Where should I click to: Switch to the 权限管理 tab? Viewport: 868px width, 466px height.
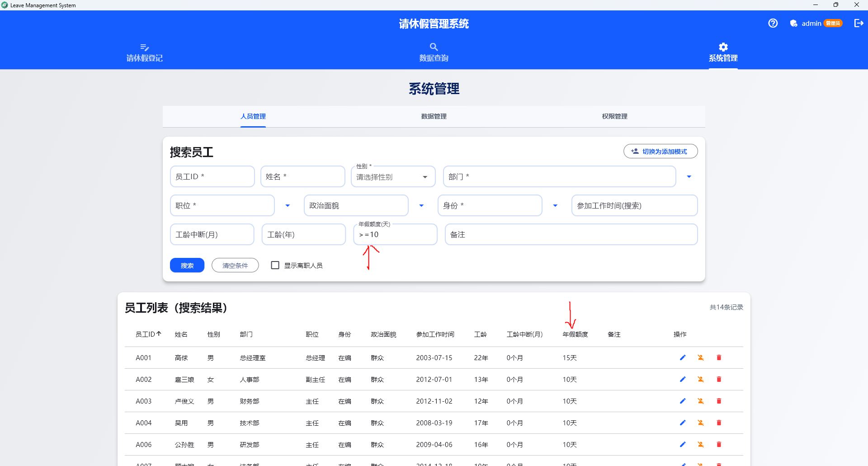(614, 116)
